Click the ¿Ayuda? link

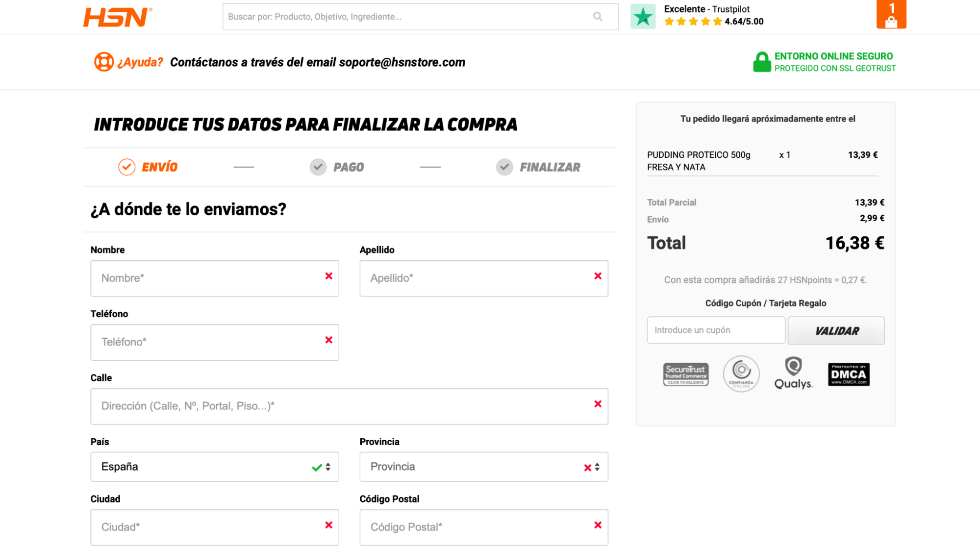[x=140, y=62]
